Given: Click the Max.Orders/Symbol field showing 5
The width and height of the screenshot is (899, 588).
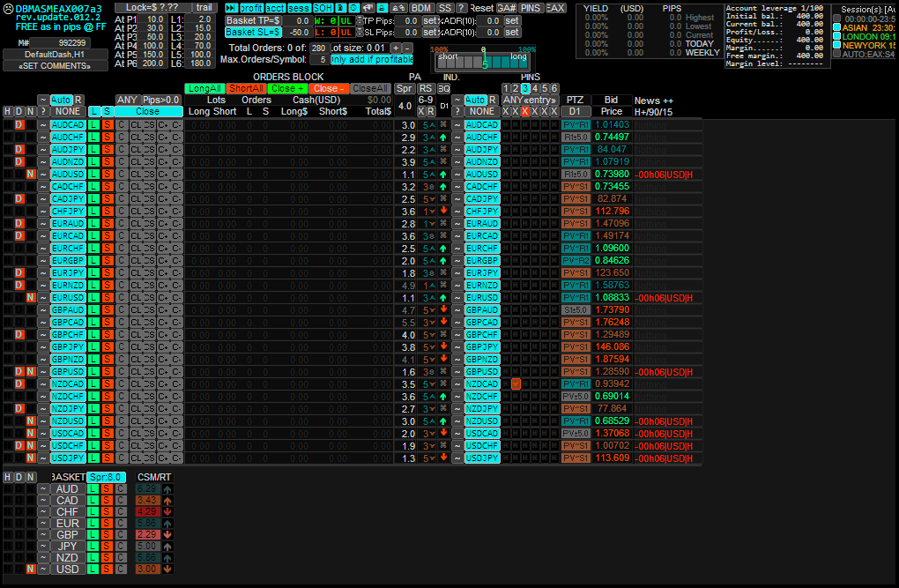Looking at the screenshot, I should pos(319,60).
